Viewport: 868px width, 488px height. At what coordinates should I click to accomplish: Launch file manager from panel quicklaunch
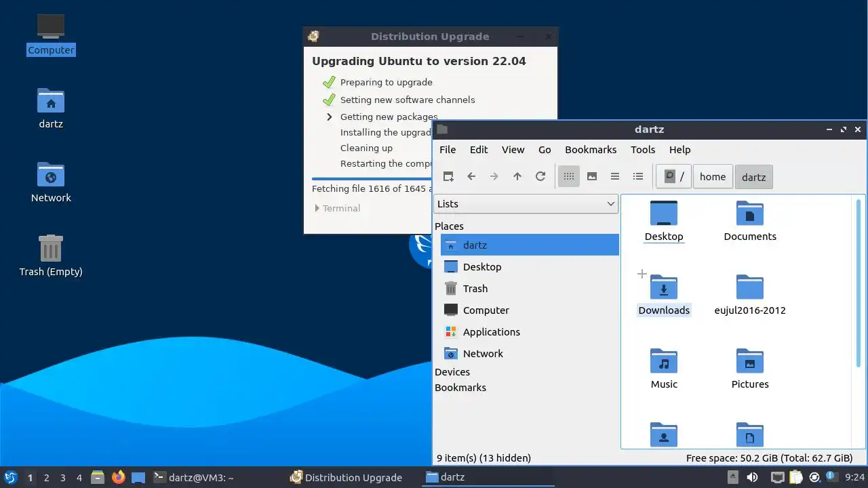(98, 477)
